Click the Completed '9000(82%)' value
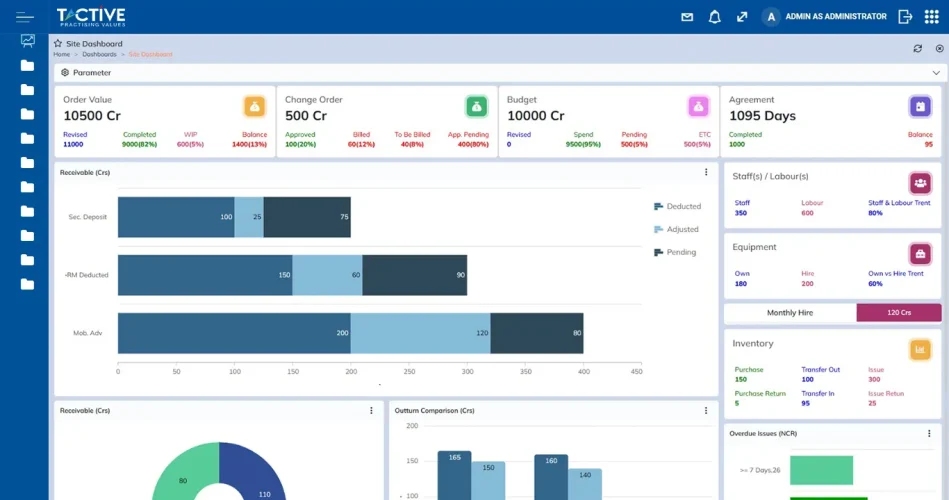The height and width of the screenshot is (500, 949). tap(139, 145)
